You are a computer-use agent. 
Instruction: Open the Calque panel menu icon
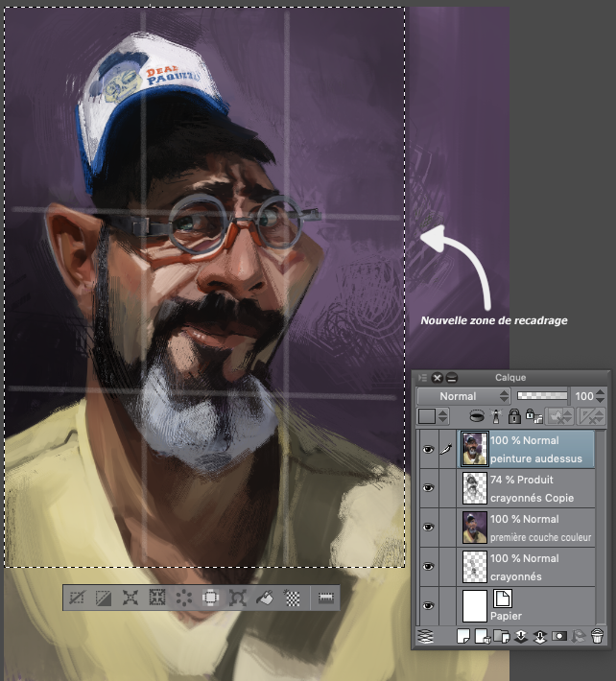coord(422,377)
